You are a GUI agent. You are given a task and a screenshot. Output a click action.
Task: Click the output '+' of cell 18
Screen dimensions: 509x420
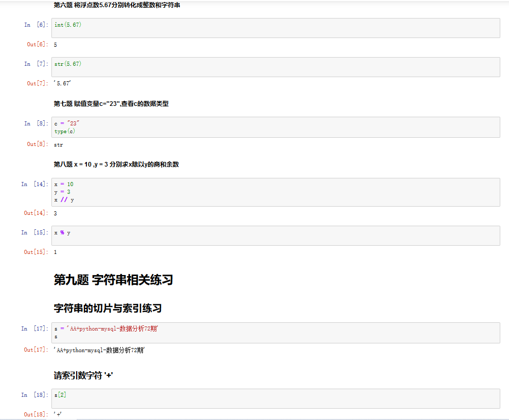pyautogui.click(x=58, y=414)
